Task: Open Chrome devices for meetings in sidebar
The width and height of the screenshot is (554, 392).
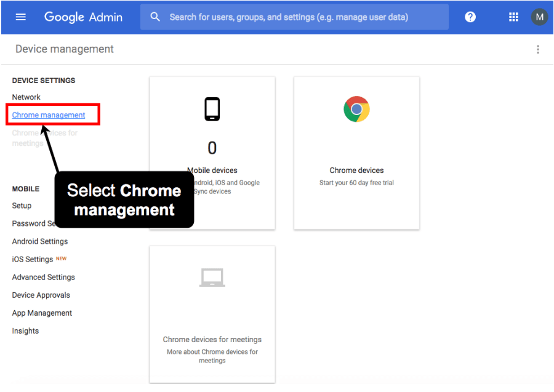Action: [44, 138]
